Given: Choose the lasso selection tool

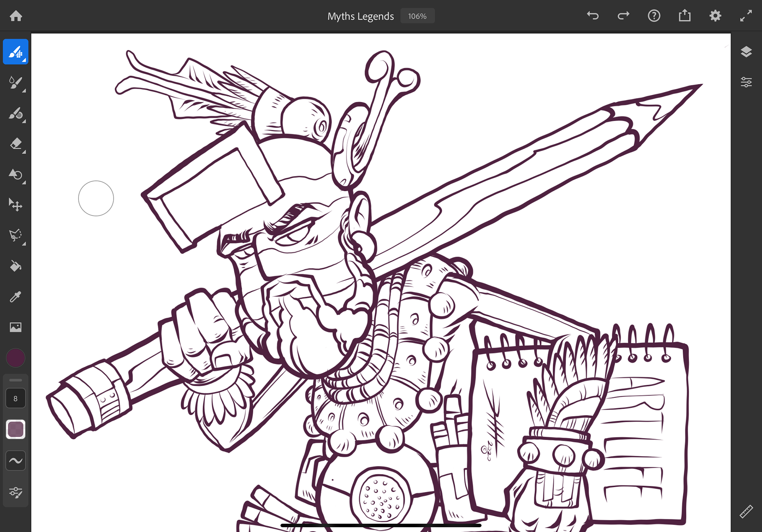Looking at the screenshot, I should tap(15, 235).
